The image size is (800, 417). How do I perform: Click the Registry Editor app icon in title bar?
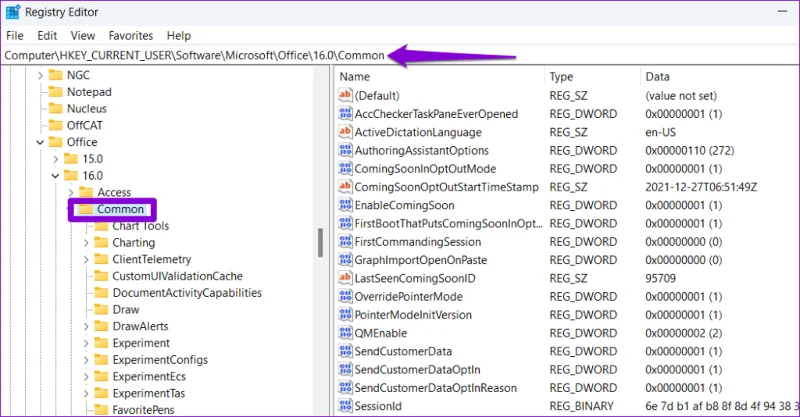coord(13,11)
